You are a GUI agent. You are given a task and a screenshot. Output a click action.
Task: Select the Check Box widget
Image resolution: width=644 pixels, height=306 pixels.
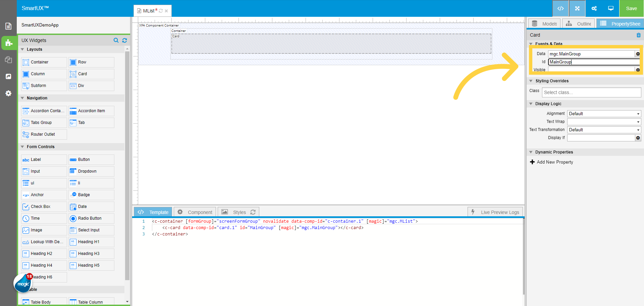pos(44,207)
